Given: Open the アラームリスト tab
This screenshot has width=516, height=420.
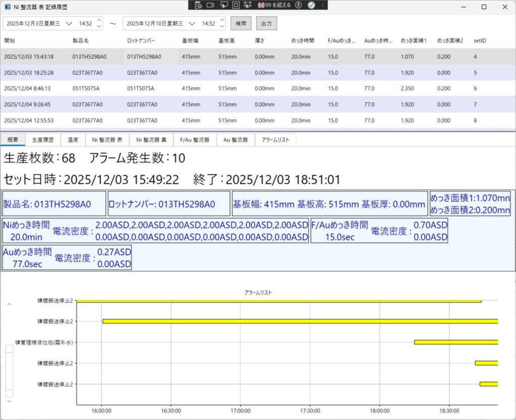Looking at the screenshot, I should coord(275,140).
